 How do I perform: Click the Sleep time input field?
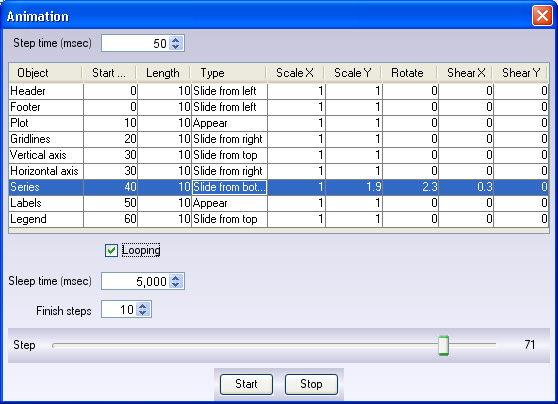136,281
